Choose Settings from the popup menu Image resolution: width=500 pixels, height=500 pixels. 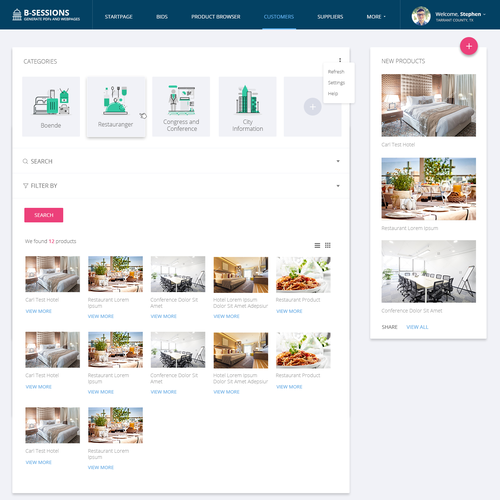(336, 83)
